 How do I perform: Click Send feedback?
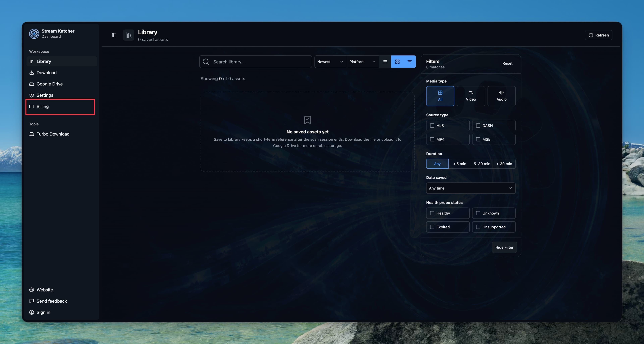pos(62,301)
